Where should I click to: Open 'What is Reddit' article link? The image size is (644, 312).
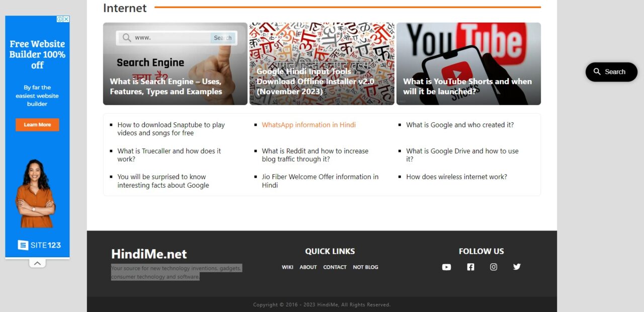(x=315, y=155)
